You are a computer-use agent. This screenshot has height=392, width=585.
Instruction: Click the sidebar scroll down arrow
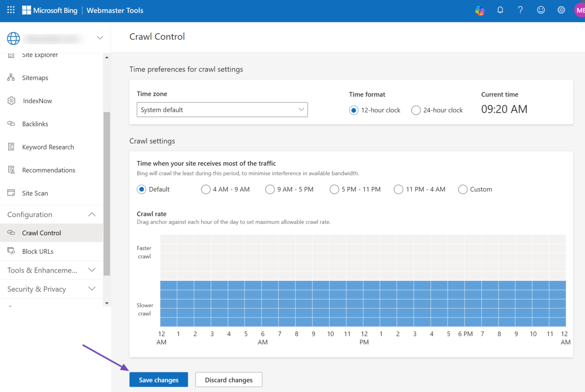coord(107,303)
